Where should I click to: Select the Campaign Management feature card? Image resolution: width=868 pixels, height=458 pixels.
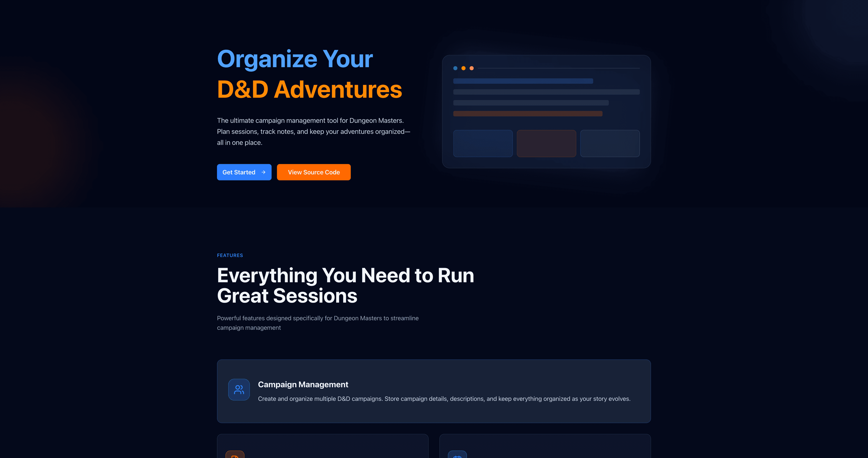click(433, 391)
